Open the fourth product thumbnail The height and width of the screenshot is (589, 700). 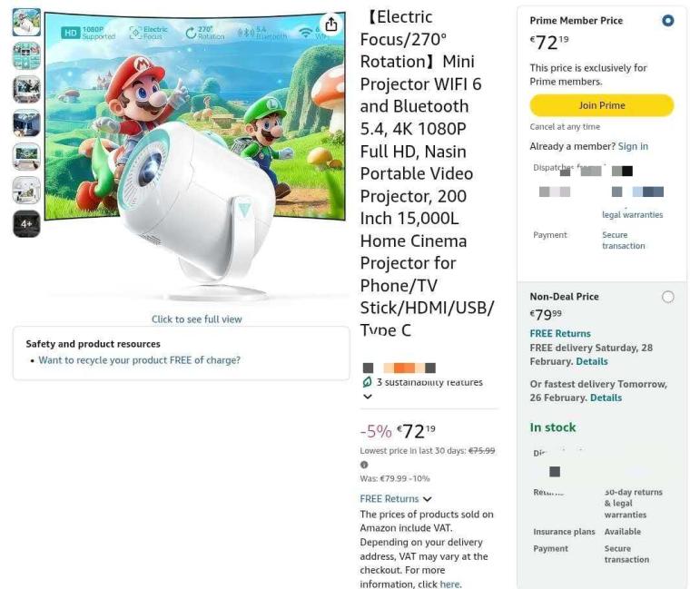point(26,123)
